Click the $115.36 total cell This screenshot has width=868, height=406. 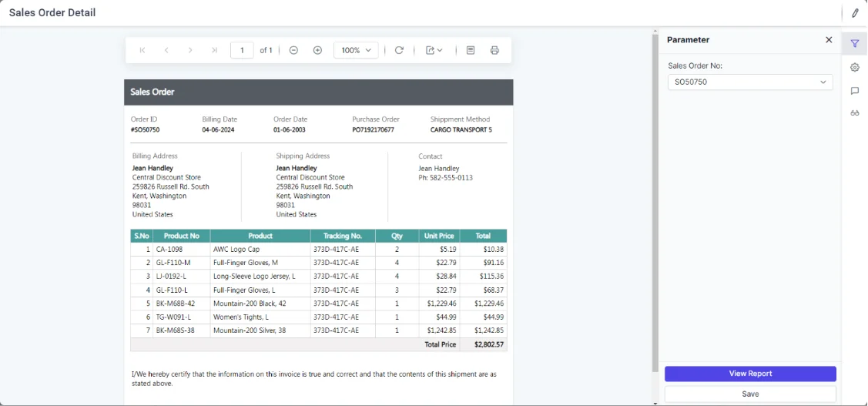tap(483, 276)
